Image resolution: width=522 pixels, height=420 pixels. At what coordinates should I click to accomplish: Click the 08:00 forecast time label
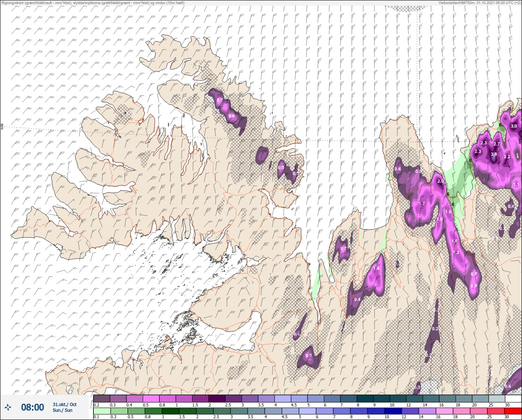coord(32,407)
